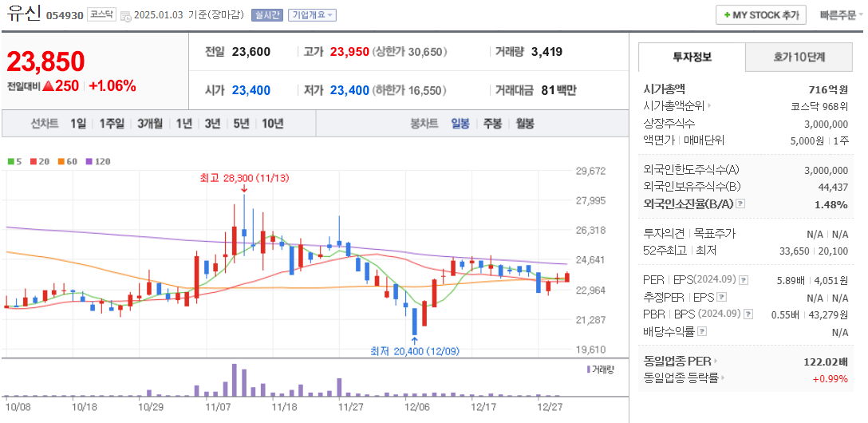Click the MY STOCK 추가 button

pyautogui.click(x=760, y=15)
